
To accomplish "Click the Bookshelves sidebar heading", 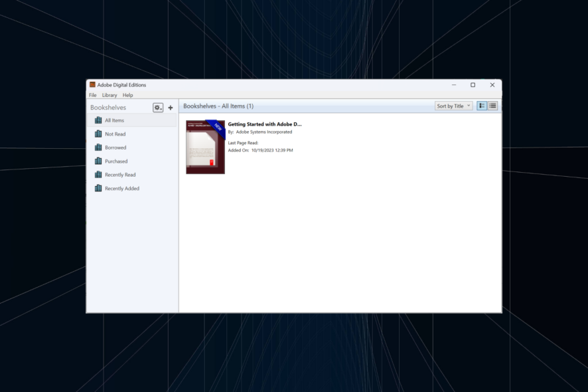I will click(108, 108).
